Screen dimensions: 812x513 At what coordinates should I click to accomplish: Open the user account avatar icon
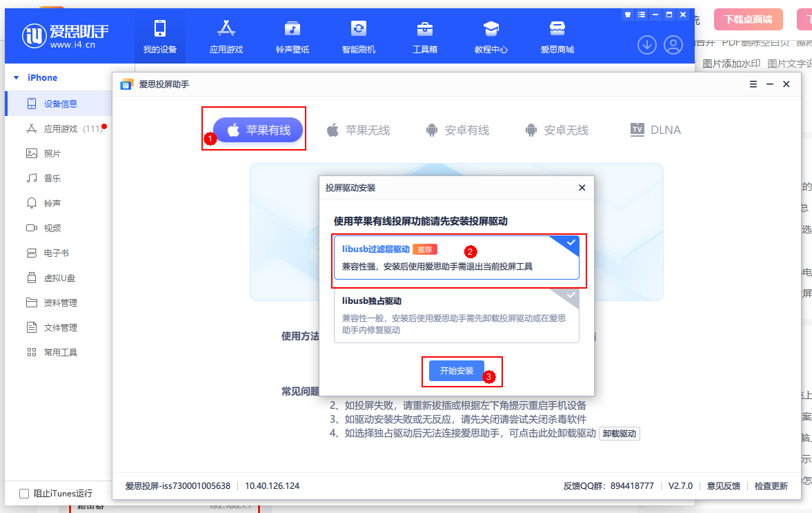[673, 45]
